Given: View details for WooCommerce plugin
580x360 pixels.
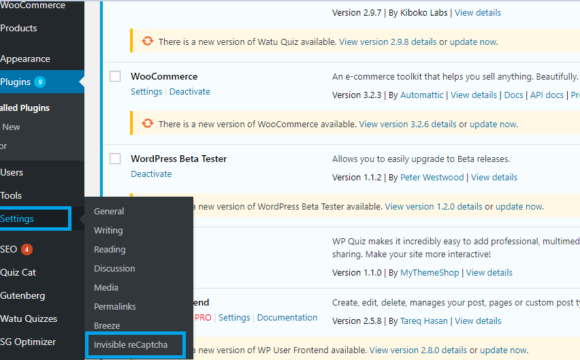Looking at the screenshot, I should coord(473,95).
